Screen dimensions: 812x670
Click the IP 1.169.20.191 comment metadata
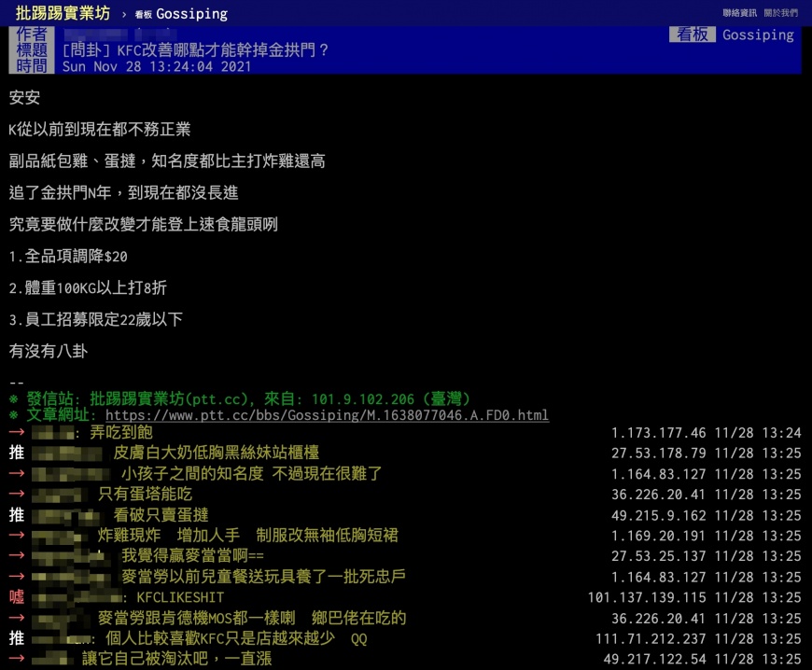[x=706, y=536]
